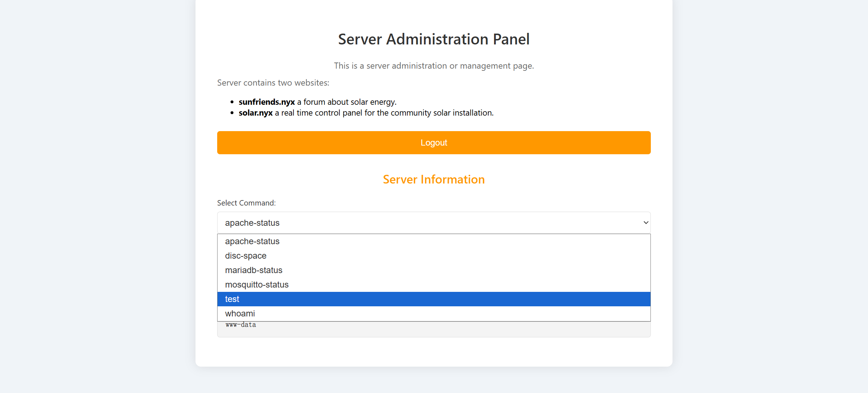Choose the whoami command option
Image resolution: width=868 pixels, height=393 pixels.
(240, 314)
